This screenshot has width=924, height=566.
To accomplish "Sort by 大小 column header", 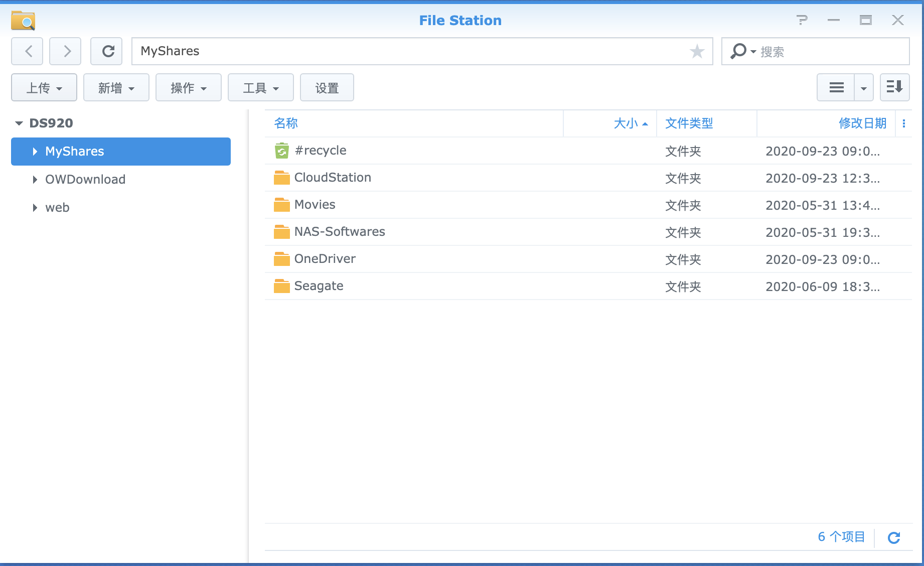I will tap(610, 123).
